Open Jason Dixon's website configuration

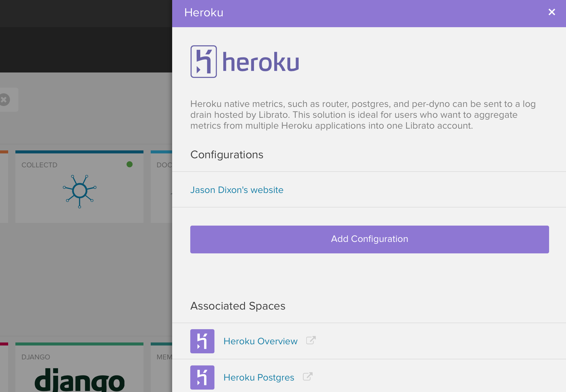tap(237, 190)
